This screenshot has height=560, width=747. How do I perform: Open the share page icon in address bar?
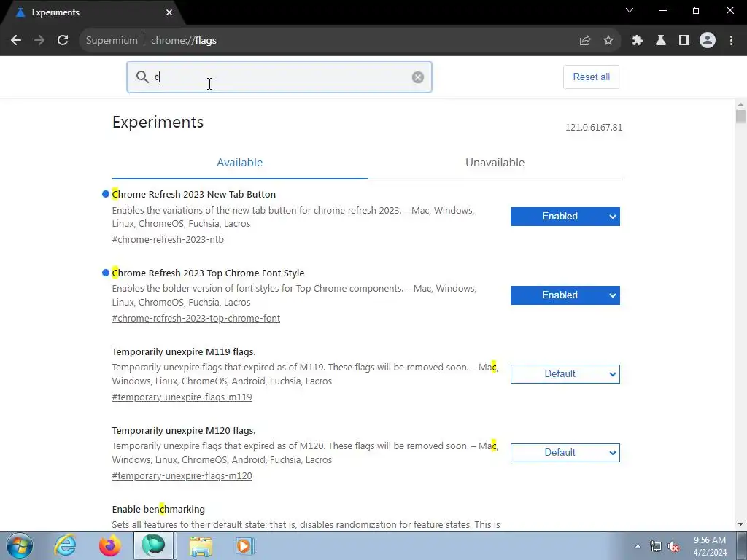pos(585,41)
